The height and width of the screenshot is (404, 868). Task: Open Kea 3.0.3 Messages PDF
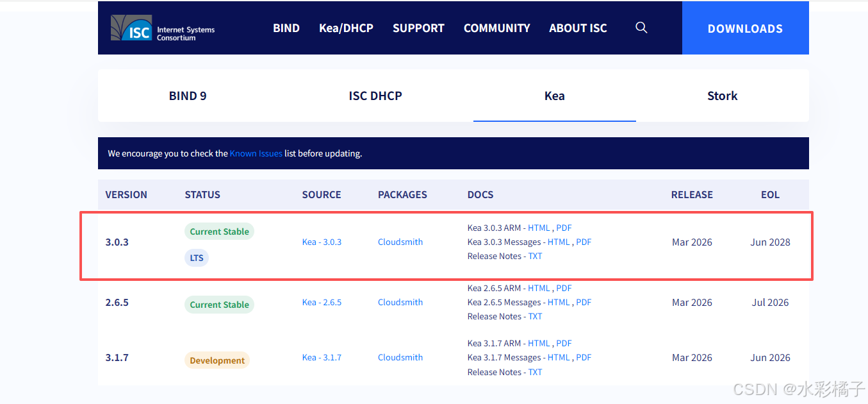pos(584,242)
